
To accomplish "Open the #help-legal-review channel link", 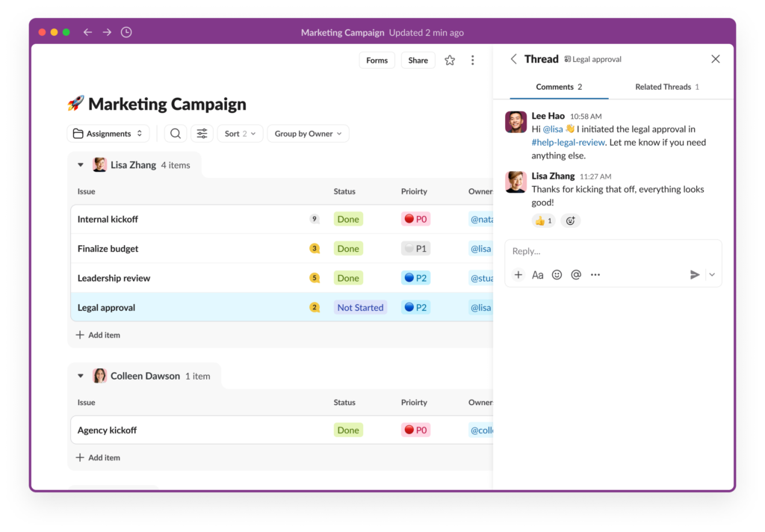I will pos(568,142).
